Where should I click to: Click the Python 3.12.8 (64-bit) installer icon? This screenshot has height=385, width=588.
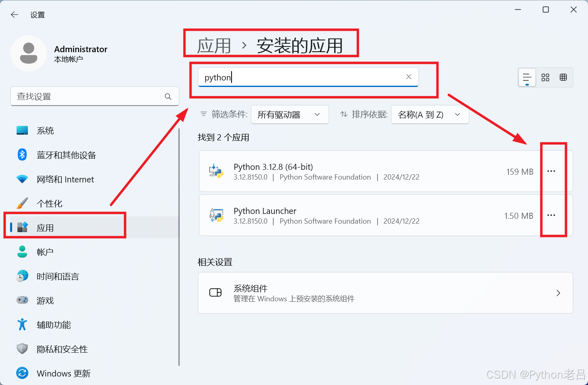[x=216, y=171]
